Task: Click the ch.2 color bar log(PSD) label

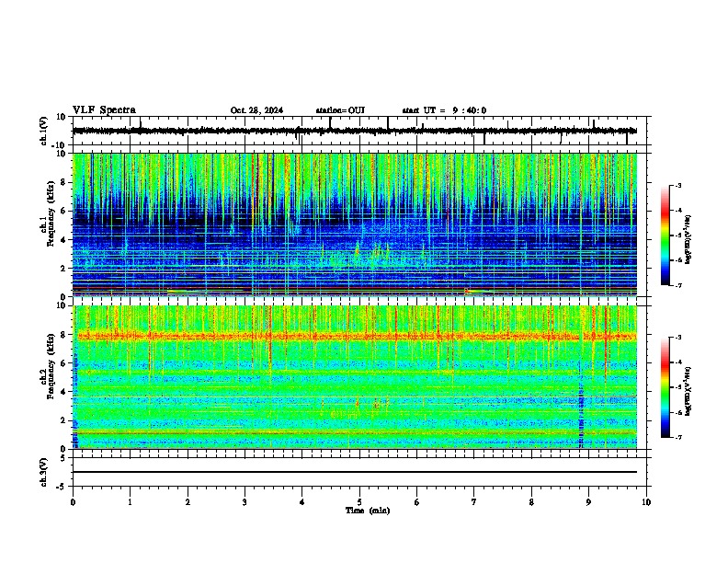Action: point(688,391)
